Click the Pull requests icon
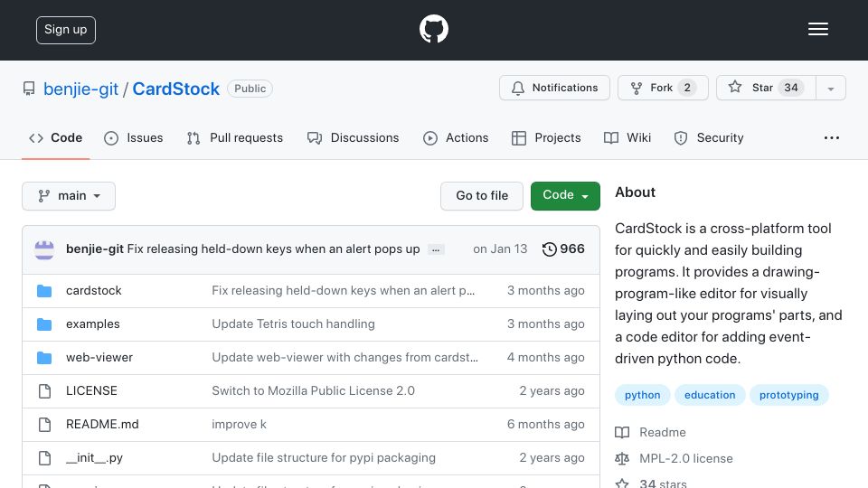 pos(193,138)
